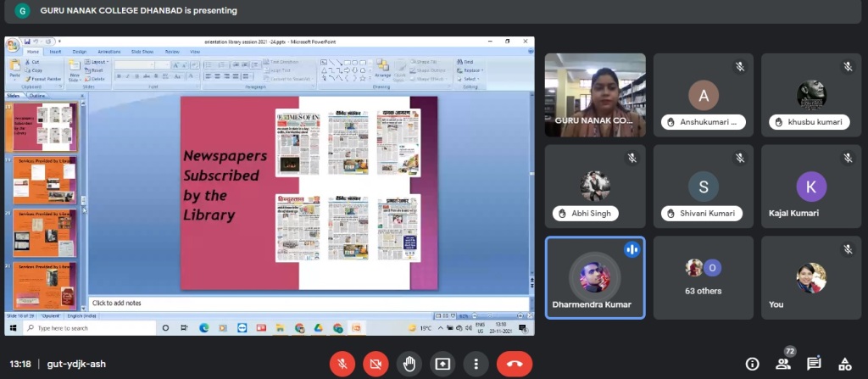Select Kajal Kumari's participant tile

point(811,187)
